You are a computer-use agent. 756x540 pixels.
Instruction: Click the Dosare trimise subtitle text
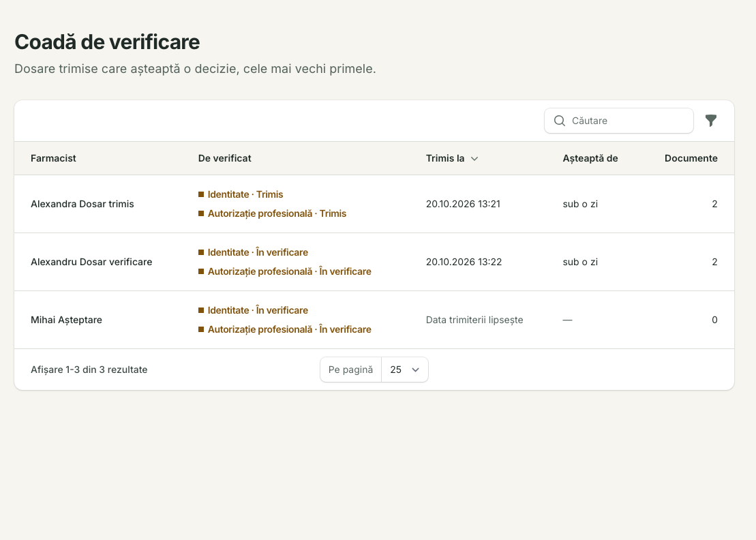click(195, 68)
